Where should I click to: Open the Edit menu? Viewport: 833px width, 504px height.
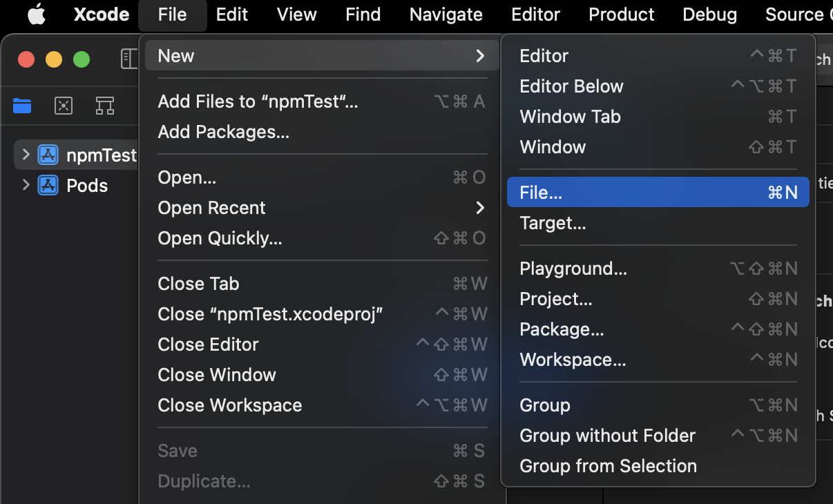pyautogui.click(x=232, y=14)
